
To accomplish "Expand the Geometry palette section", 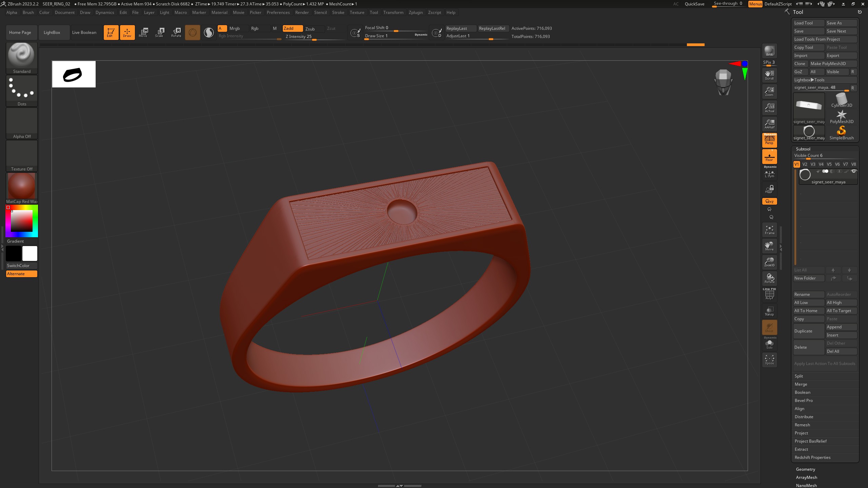I will pos(805,469).
